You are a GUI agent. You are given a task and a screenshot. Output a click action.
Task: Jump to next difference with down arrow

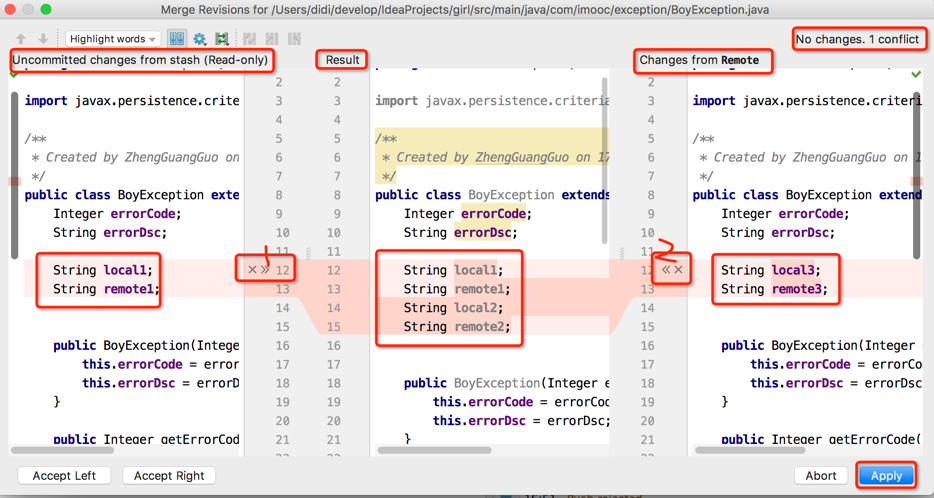(43, 39)
